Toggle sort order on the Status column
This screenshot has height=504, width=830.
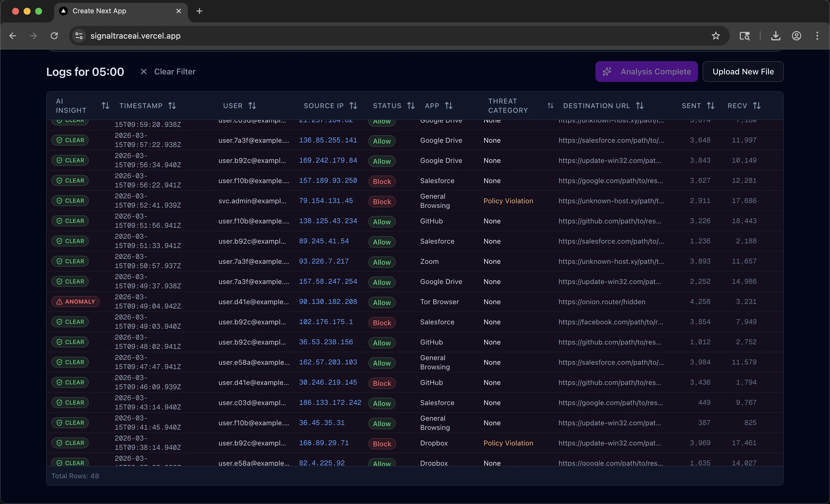[411, 106]
